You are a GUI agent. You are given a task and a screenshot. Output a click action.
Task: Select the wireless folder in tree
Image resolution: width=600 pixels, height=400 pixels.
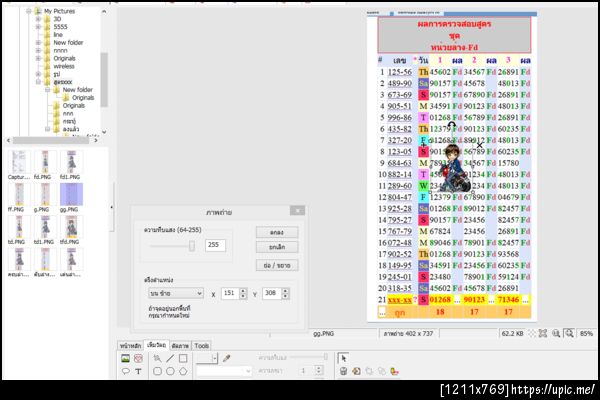(x=64, y=66)
